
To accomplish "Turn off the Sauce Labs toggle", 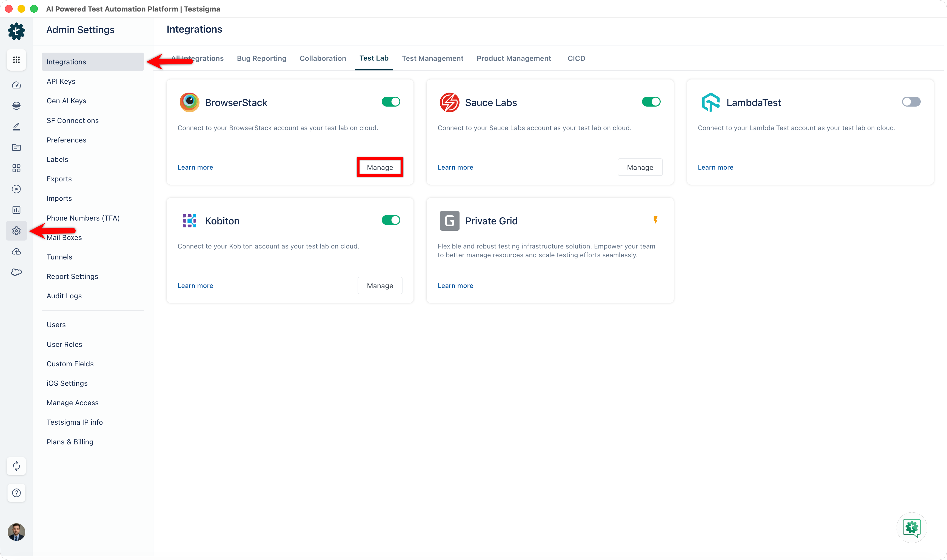I will (x=651, y=102).
